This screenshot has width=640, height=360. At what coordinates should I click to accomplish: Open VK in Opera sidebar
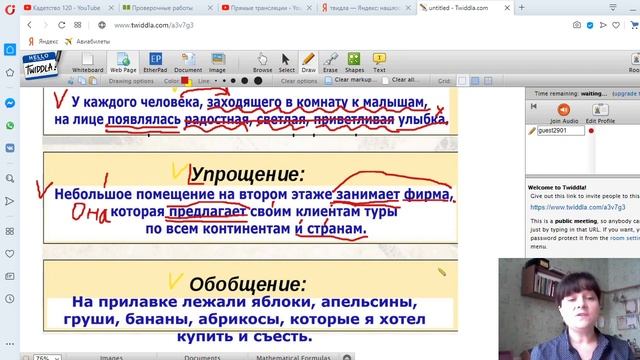coord(10,148)
